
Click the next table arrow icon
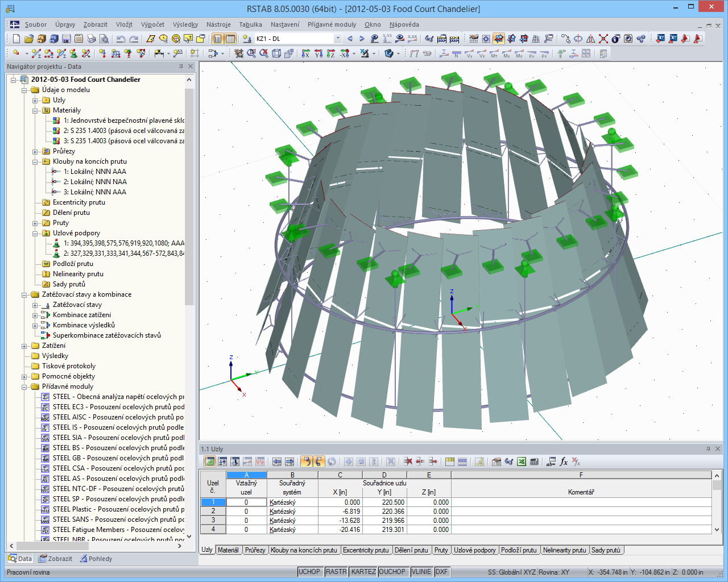click(289, 462)
